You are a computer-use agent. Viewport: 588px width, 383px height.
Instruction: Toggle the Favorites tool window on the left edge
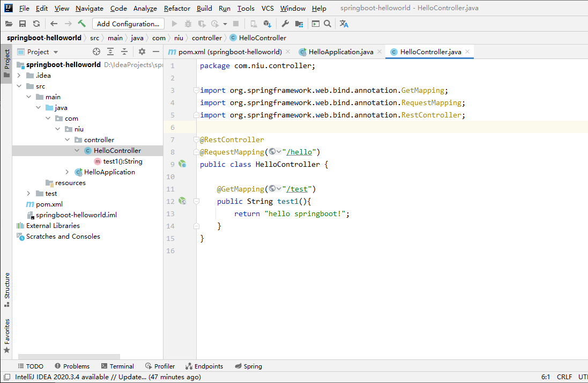pyautogui.click(x=7, y=335)
